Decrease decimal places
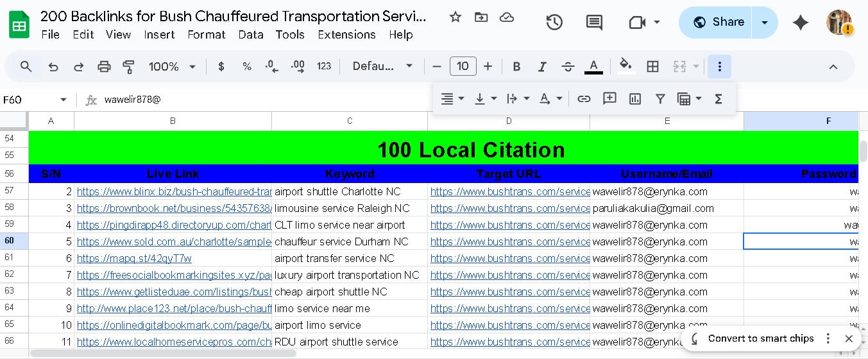868x359 pixels. coord(272,66)
